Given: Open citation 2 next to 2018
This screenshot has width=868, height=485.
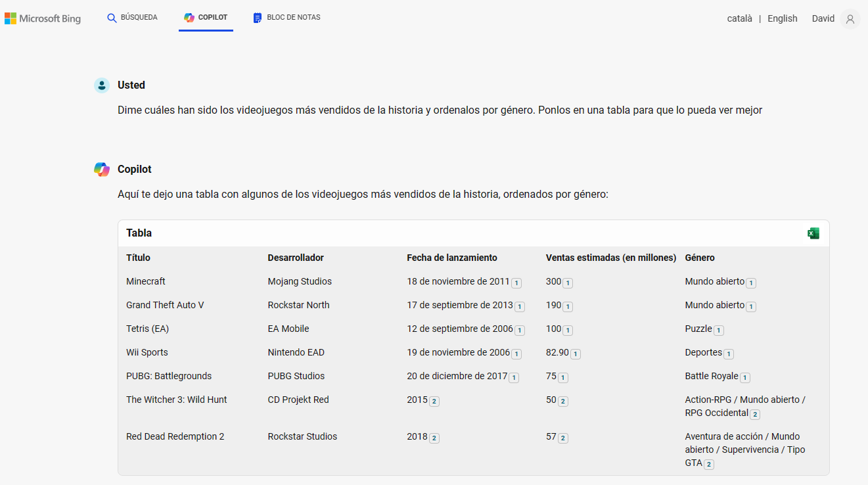Looking at the screenshot, I should 434,438.
